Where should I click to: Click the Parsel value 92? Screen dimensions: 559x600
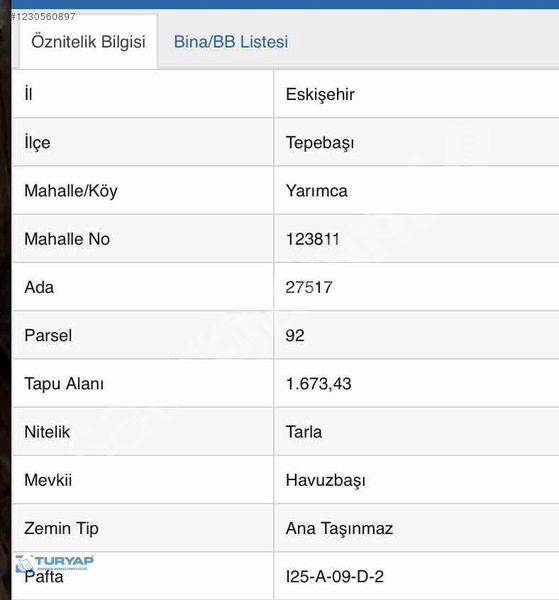tap(295, 336)
